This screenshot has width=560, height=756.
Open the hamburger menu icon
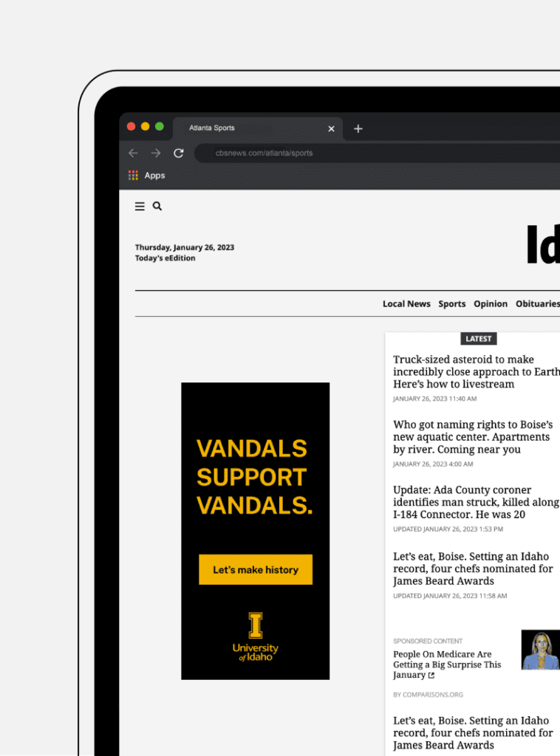140,207
